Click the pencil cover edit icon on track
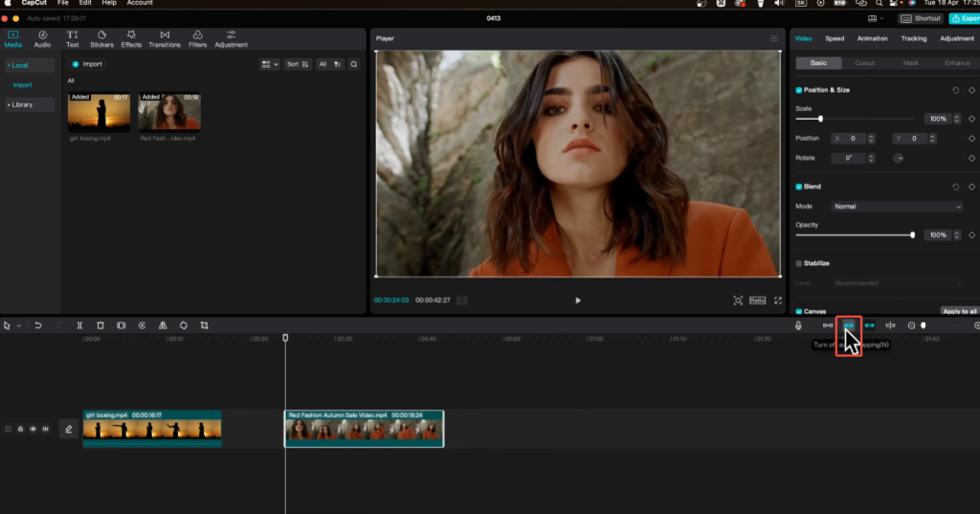980x514 pixels. point(69,429)
